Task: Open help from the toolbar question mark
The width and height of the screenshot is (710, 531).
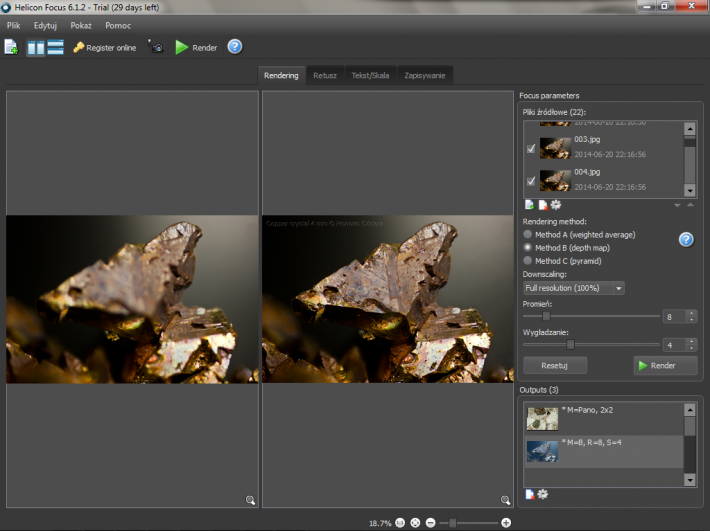Action: [x=235, y=47]
